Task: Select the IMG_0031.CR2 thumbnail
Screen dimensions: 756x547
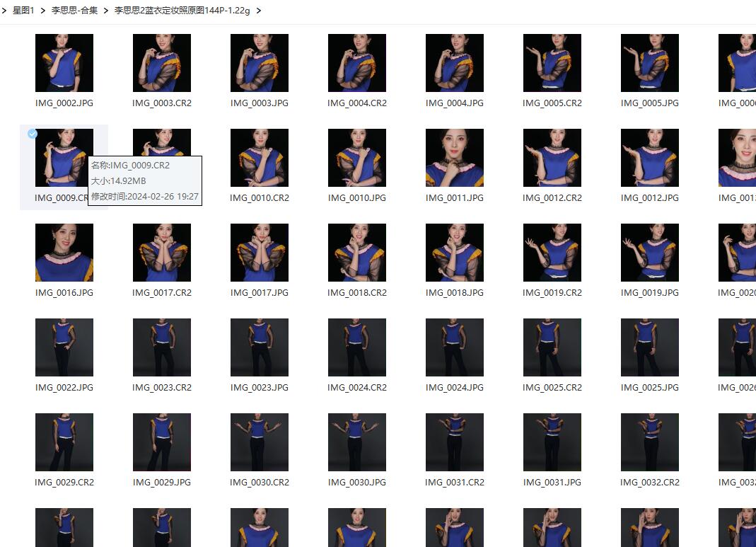Action: point(455,442)
